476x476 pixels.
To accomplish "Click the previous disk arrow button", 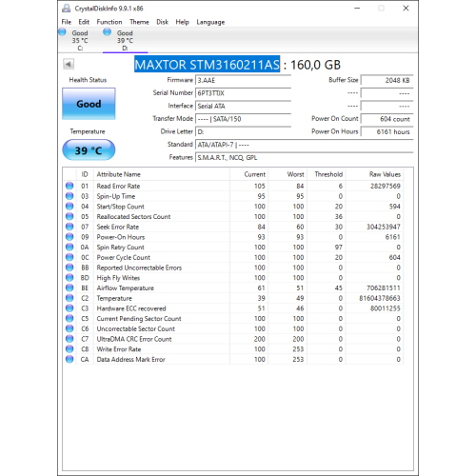I will coord(69,64).
